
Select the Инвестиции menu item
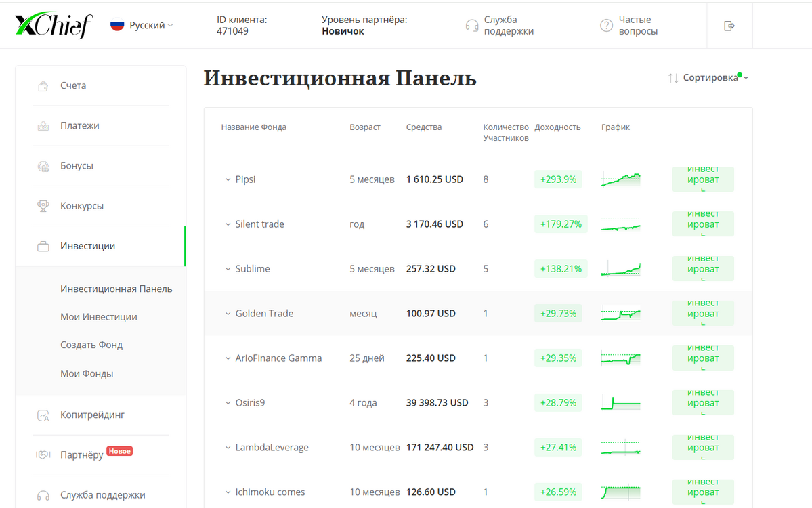87,246
